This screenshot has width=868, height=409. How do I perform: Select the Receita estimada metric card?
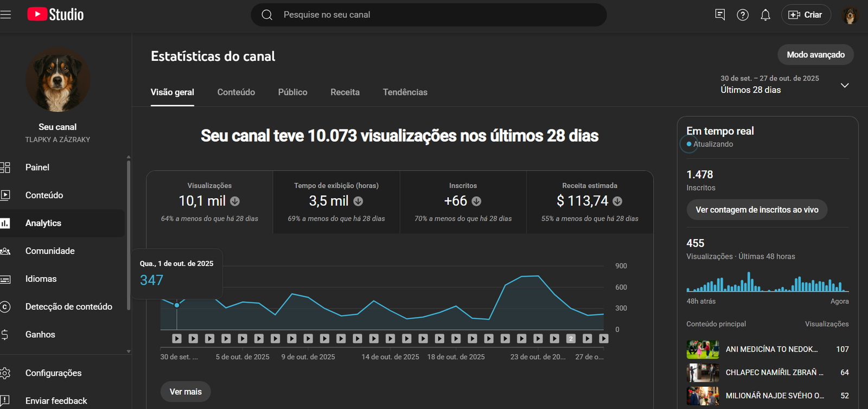coord(589,202)
